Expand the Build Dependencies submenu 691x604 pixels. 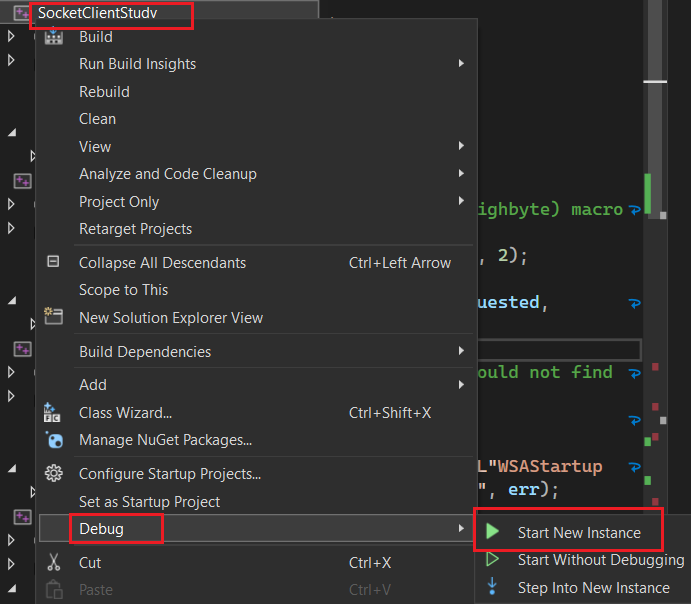tap(461, 352)
